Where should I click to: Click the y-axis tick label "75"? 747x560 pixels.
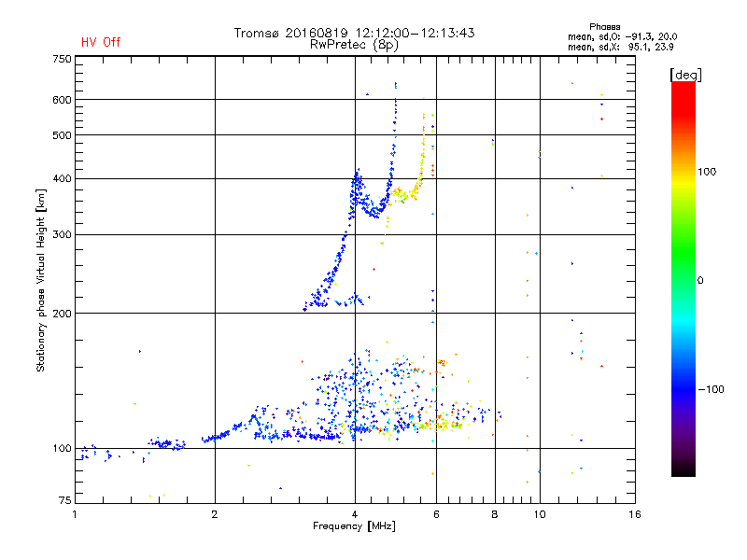coord(65,500)
